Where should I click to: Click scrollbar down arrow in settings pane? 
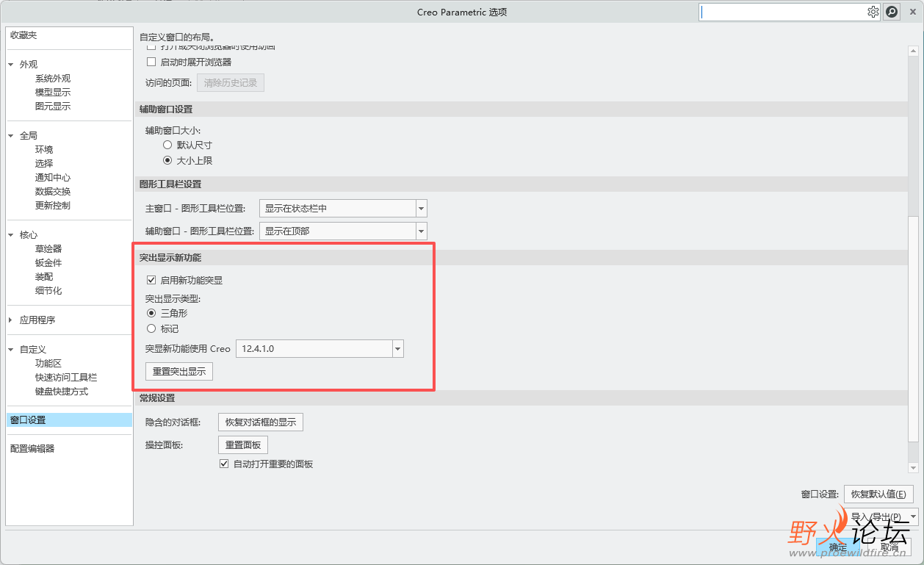913,467
